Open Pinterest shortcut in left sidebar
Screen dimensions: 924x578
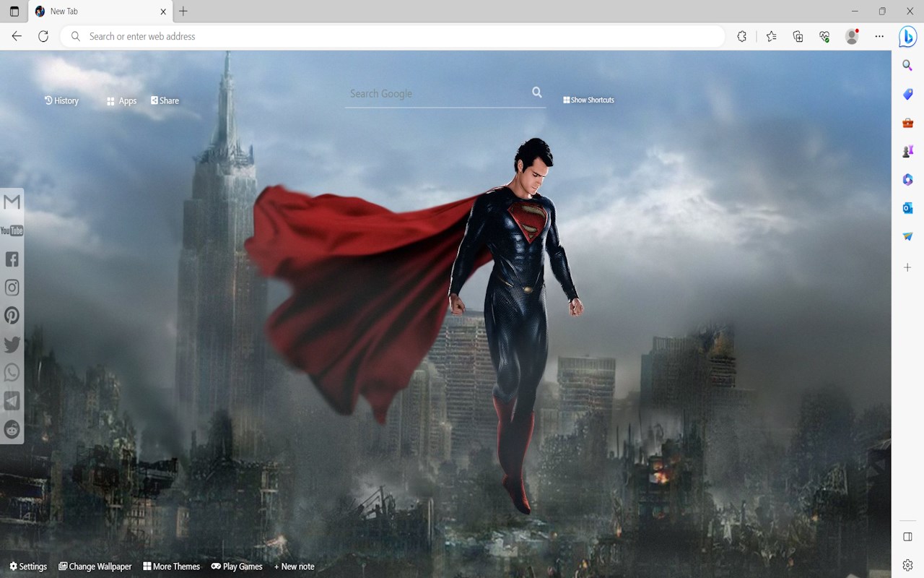(12, 316)
